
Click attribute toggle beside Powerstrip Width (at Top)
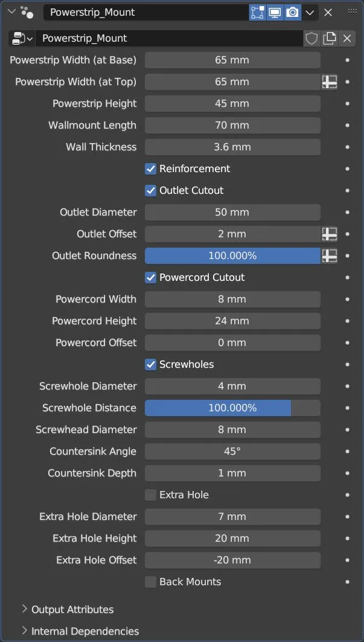pyautogui.click(x=330, y=82)
